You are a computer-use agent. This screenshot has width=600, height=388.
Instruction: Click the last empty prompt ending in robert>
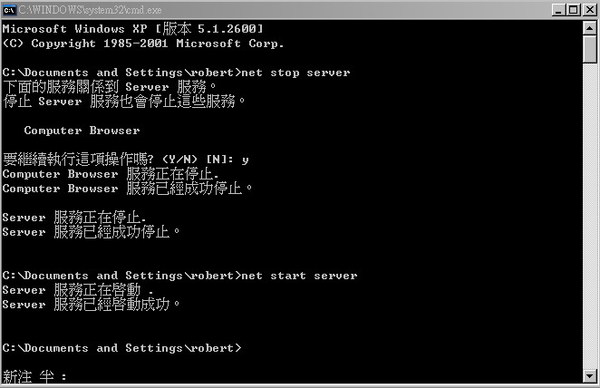click(x=122, y=348)
